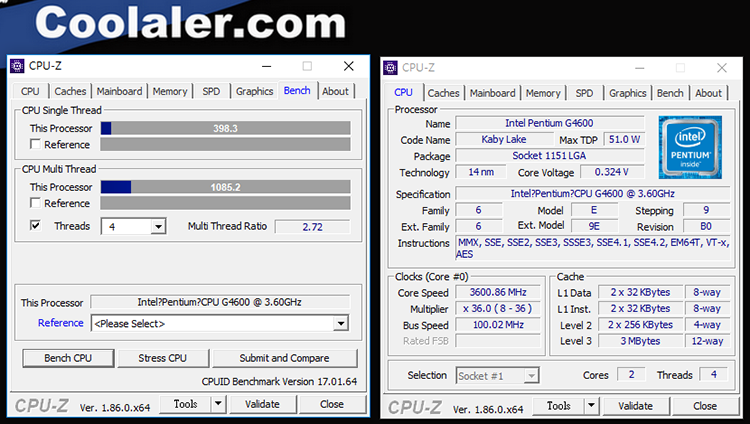
Task: Click Max TDP value 51.0 W
Action: tap(624, 139)
